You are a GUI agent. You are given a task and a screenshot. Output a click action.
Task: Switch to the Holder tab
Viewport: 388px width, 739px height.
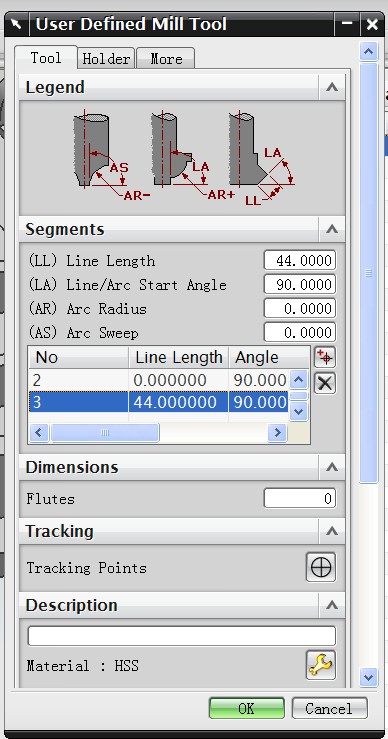click(106, 59)
